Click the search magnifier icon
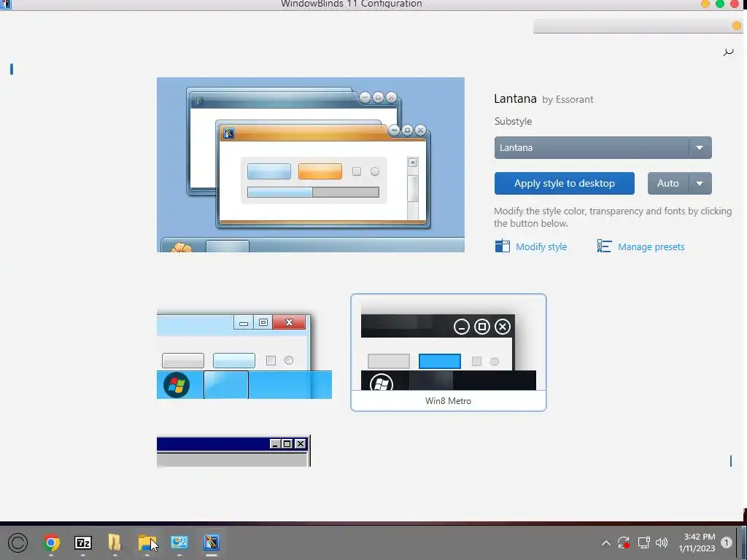 pos(728,52)
